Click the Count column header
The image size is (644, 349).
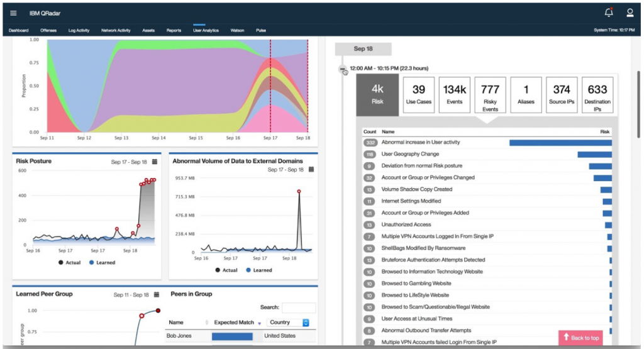(370, 132)
